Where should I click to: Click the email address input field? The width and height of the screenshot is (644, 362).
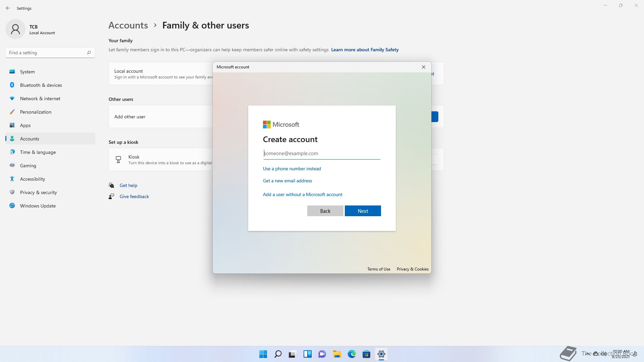pos(321,154)
